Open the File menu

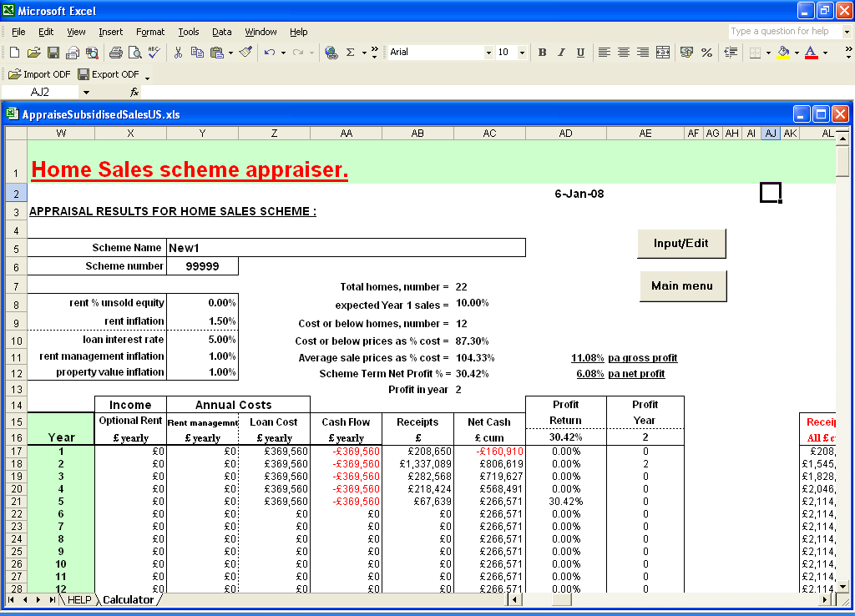pyautogui.click(x=18, y=32)
